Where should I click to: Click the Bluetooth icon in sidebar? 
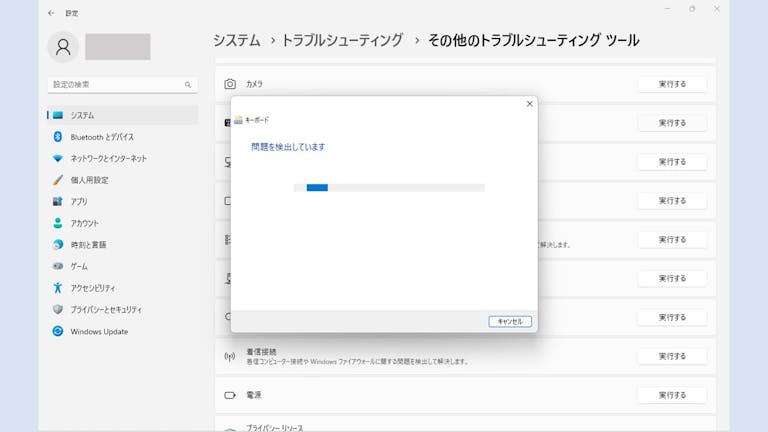tap(58, 137)
